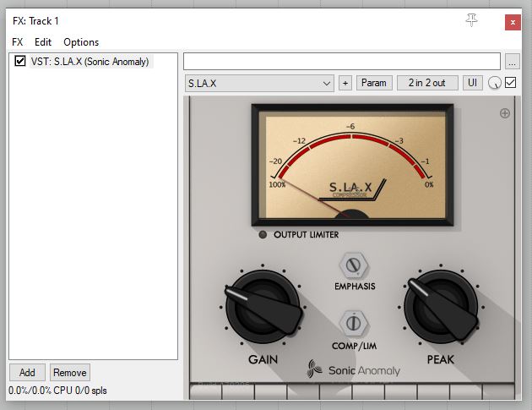
Task: Pin the FX window on top
Action: click(x=471, y=20)
